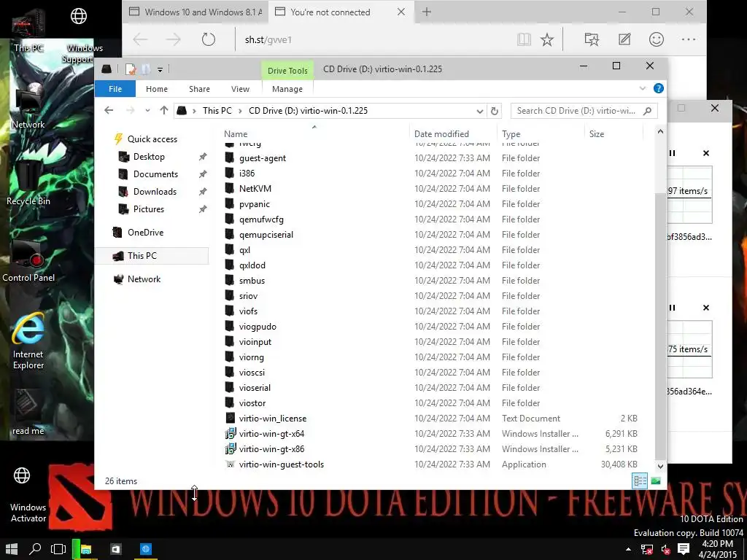Open the Windows Support desktop shortcut

79,34
